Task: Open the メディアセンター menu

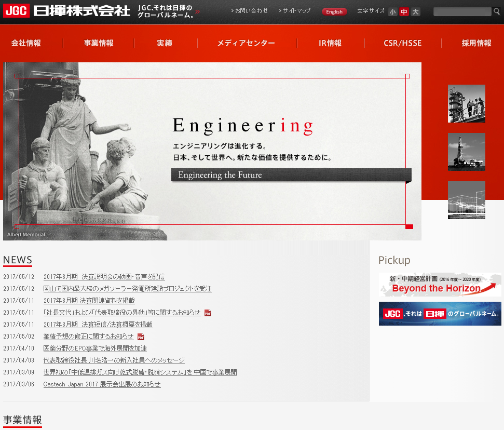Action: [x=246, y=43]
